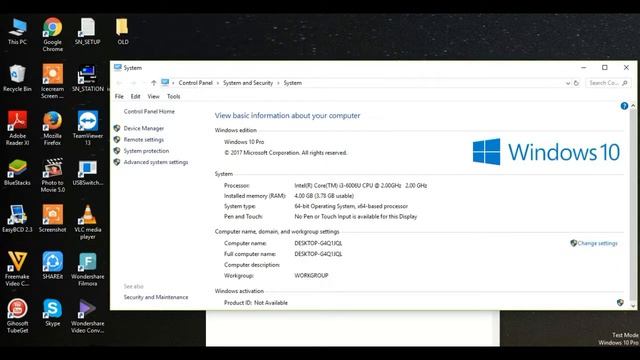Select the SHAREit desktop icon
This screenshot has height=360, width=640.
click(53, 266)
